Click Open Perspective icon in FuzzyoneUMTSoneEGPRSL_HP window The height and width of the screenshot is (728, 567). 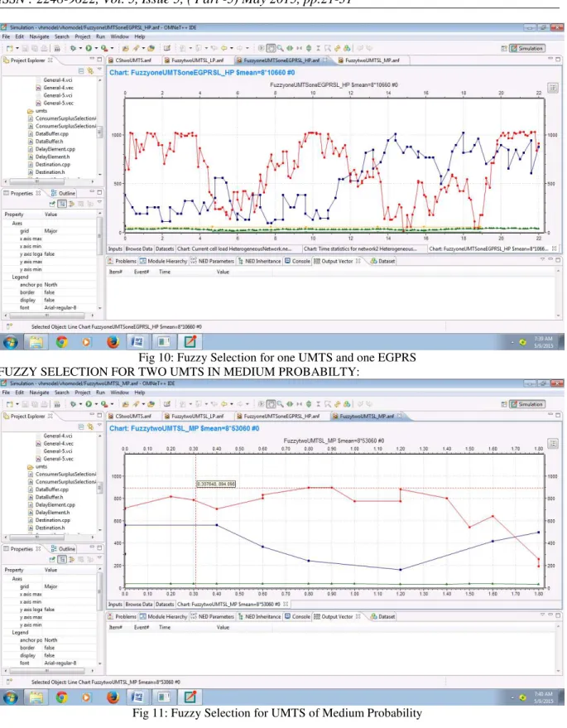point(503,48)
